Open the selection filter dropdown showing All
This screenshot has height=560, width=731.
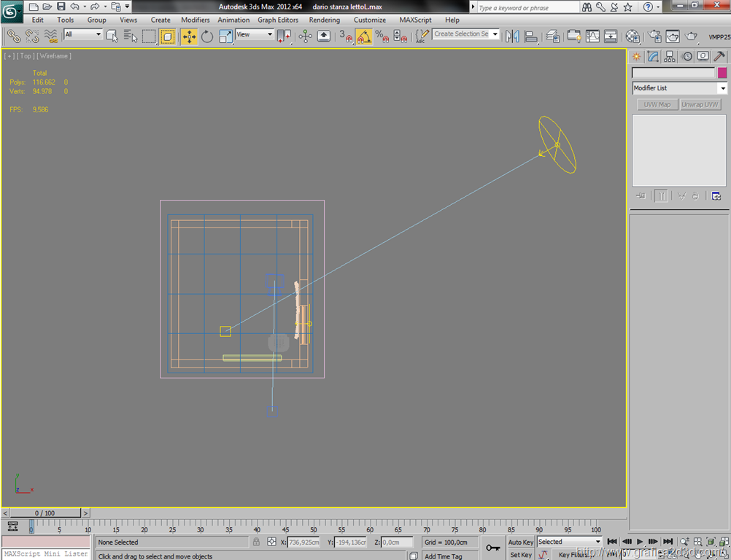coord(83,34)
